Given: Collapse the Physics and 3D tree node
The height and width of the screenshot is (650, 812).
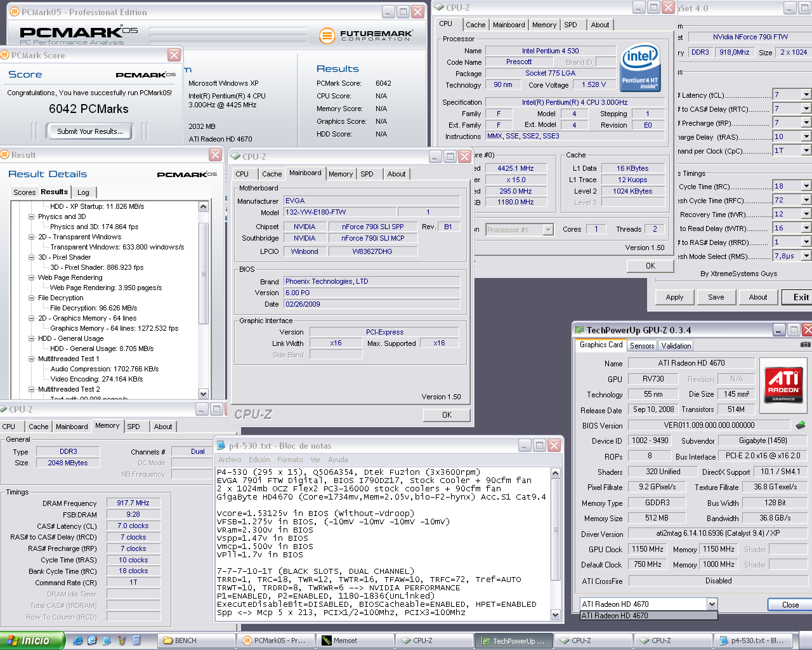Looking at the screenshot, I should click(32, 216).
